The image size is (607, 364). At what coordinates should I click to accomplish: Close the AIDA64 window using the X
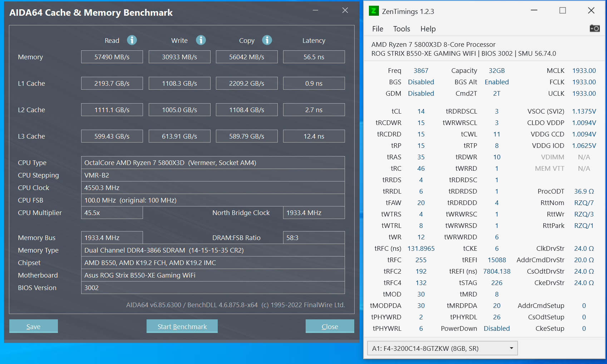coord(345,10)
